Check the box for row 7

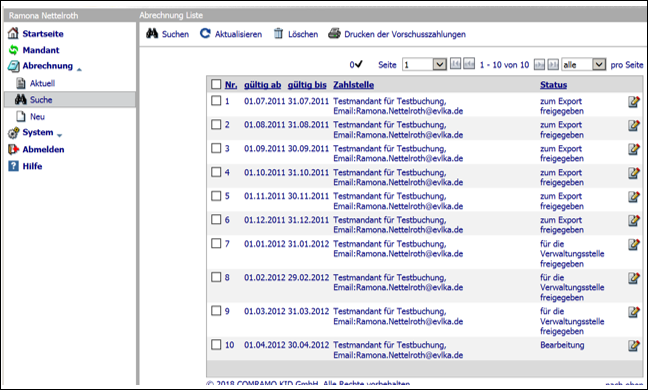[x=216, y=243]
